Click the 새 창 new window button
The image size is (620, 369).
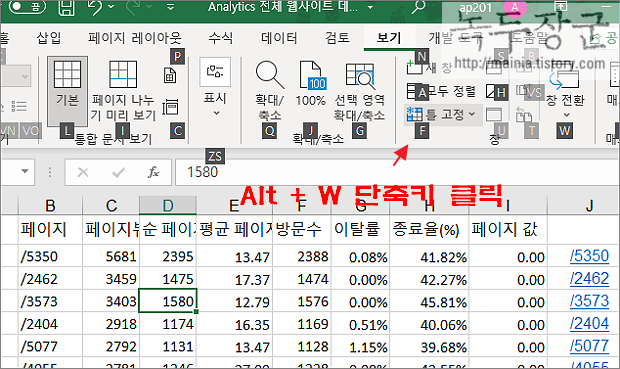[429, 67]
